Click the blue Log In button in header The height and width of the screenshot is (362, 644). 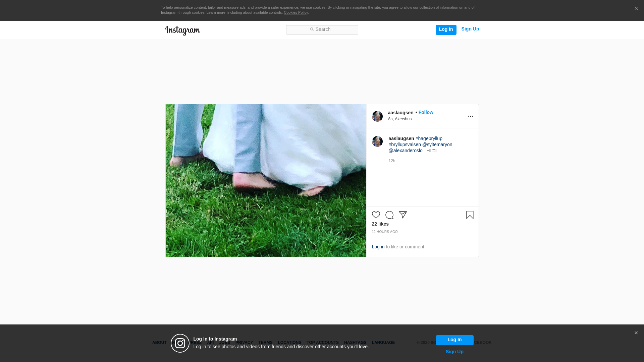(446, 29)
